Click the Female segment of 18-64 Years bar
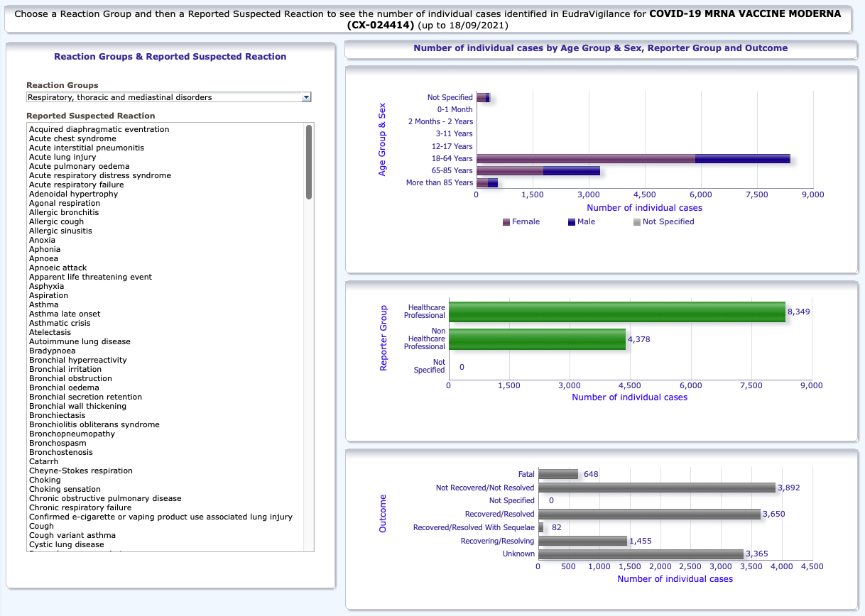The height and width of the screenshot is (616, 865). (586, 159)
